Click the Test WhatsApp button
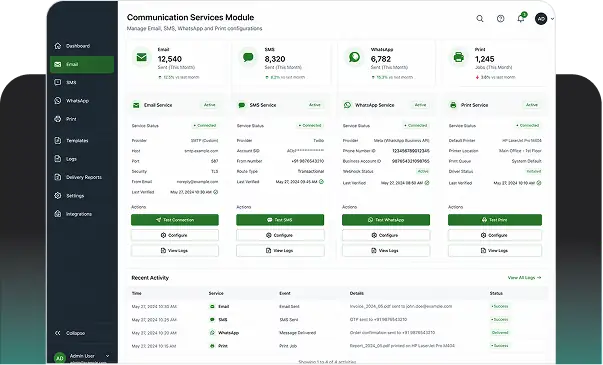Viewport: 603px width, 365px height. pyautogui.click(x=386, y=220)
